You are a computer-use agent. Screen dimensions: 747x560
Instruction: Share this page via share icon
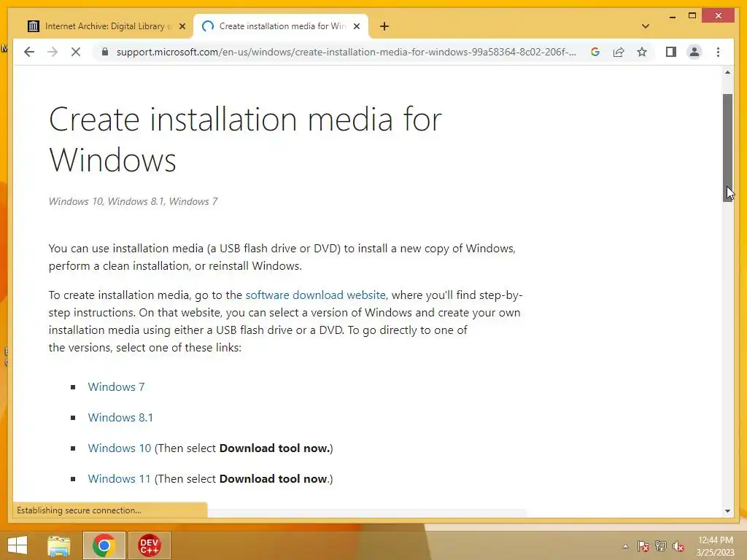pyautogui.click(x=619, y=52)
